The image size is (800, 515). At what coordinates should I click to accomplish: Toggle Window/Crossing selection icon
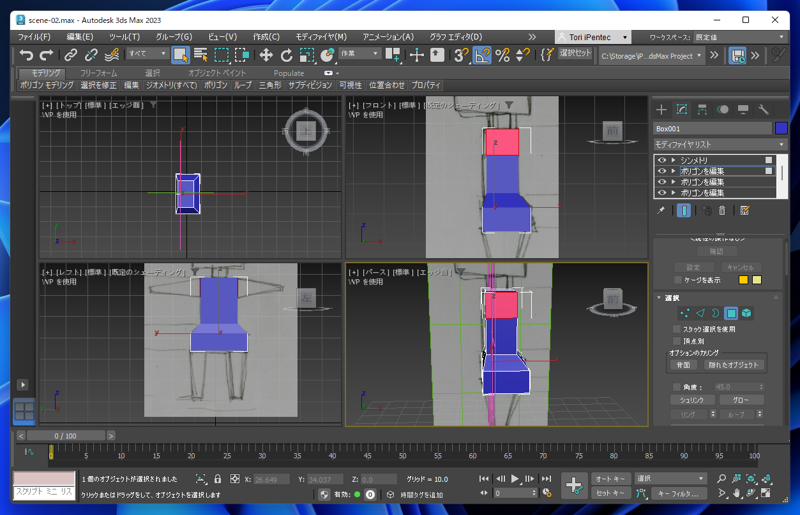[242, 55]
